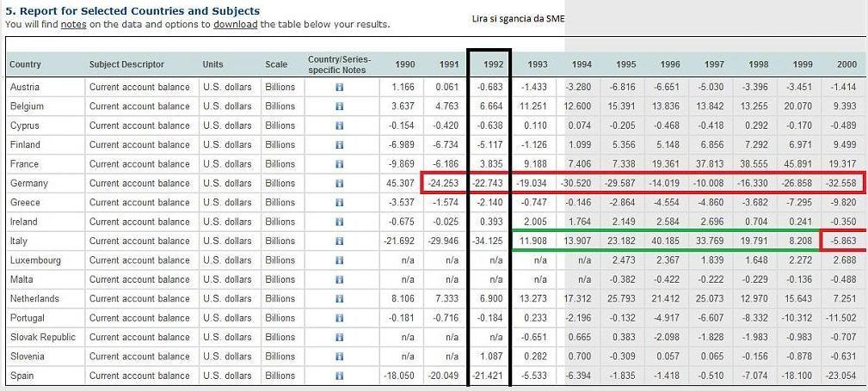The image size is (868, 391).
Task: Open the Spain row notes icon
Action: tap(340, 376)
